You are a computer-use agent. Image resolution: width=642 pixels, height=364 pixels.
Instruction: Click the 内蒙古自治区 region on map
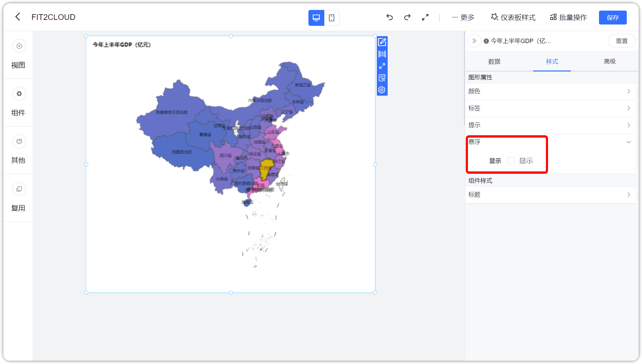click(x=260, y=100)
